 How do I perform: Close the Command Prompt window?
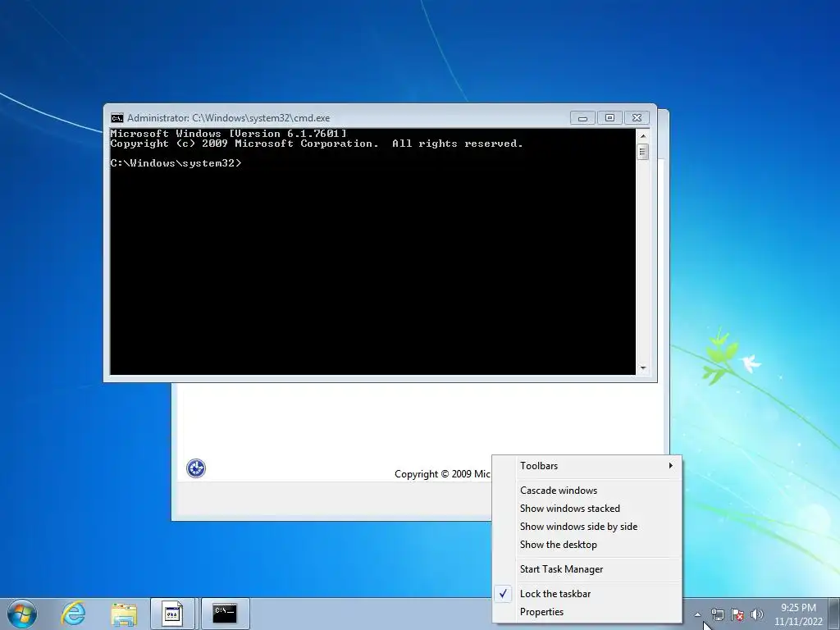click(637, 118)
